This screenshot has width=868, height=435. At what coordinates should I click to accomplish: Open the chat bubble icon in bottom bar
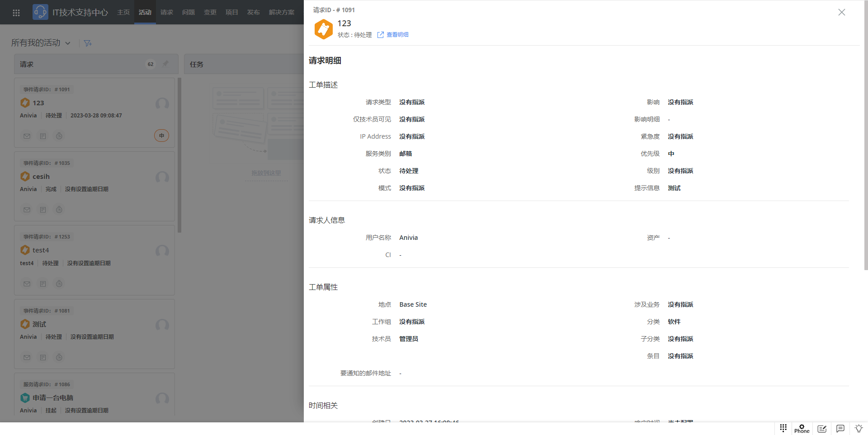[840, 429]
